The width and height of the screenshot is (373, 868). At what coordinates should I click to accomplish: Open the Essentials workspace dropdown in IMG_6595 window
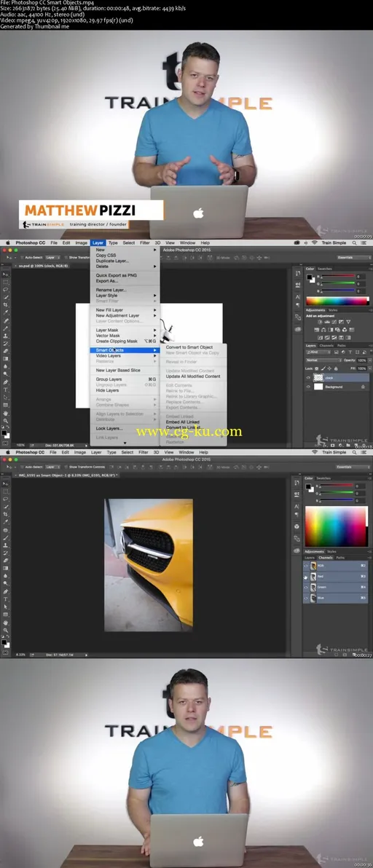(353, 467)
